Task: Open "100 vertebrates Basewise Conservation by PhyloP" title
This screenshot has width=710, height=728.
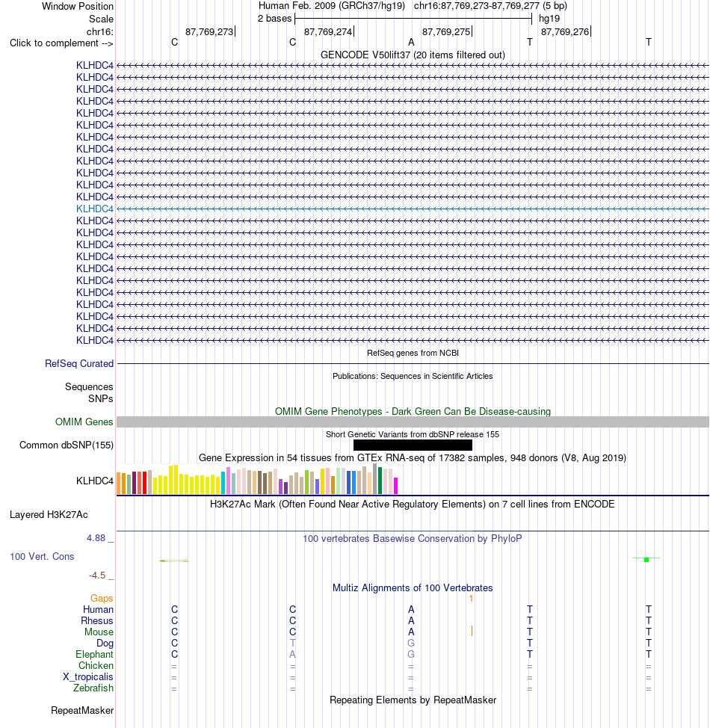Action: pos(413,539)
